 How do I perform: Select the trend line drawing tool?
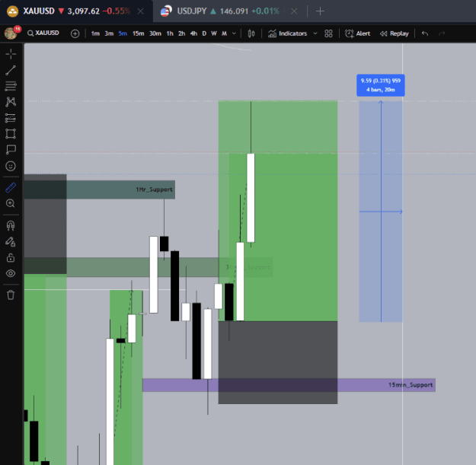(x=11, y=70)
